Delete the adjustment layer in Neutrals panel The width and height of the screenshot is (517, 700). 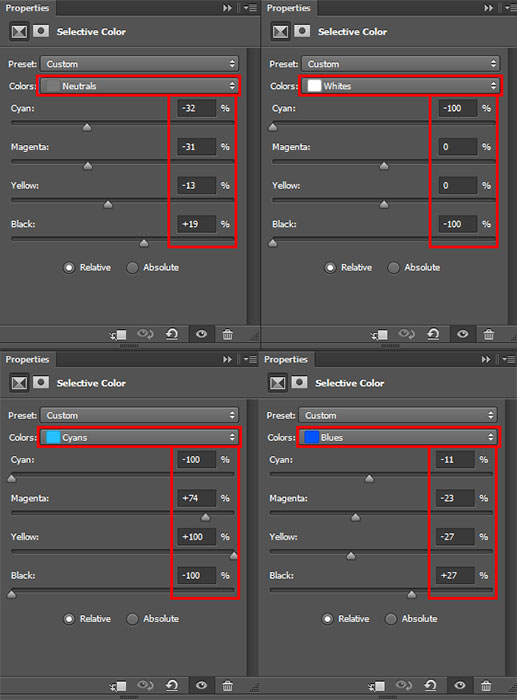(227, 334)
